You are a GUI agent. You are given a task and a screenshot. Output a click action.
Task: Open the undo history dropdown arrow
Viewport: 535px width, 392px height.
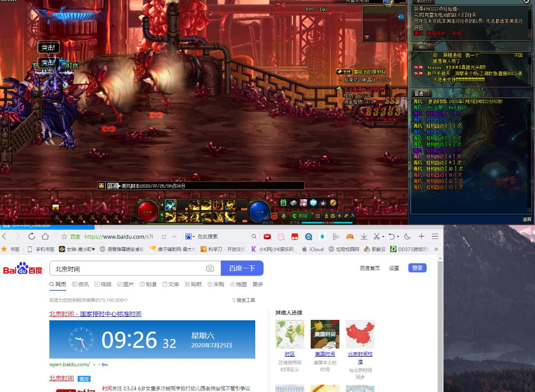[x=399, y=236]
